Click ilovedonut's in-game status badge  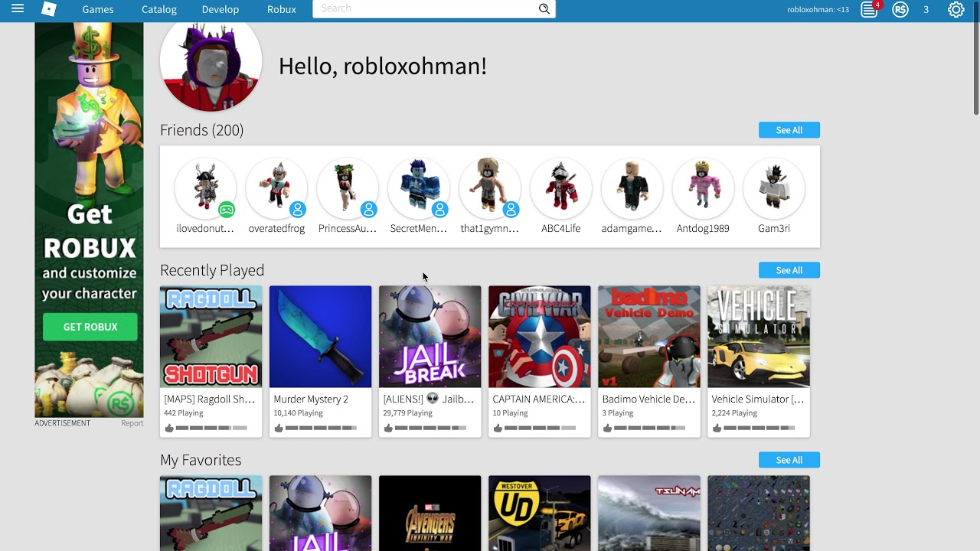(226, 210)
